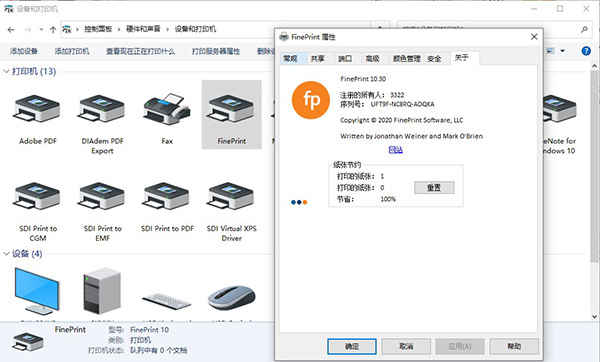Click the printer icon in dialog title bar

(x=284, y=37)
